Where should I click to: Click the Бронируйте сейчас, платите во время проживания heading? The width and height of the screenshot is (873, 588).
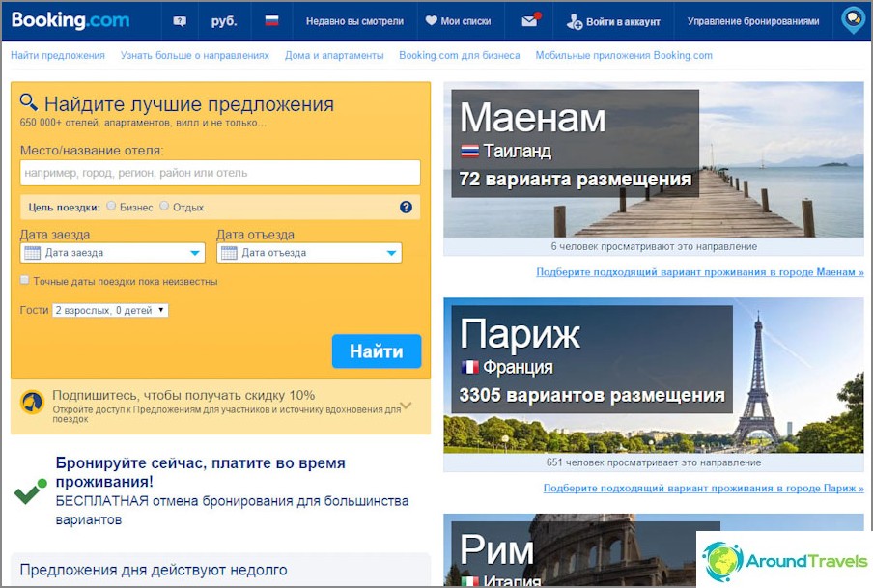(x=201, y=472)
